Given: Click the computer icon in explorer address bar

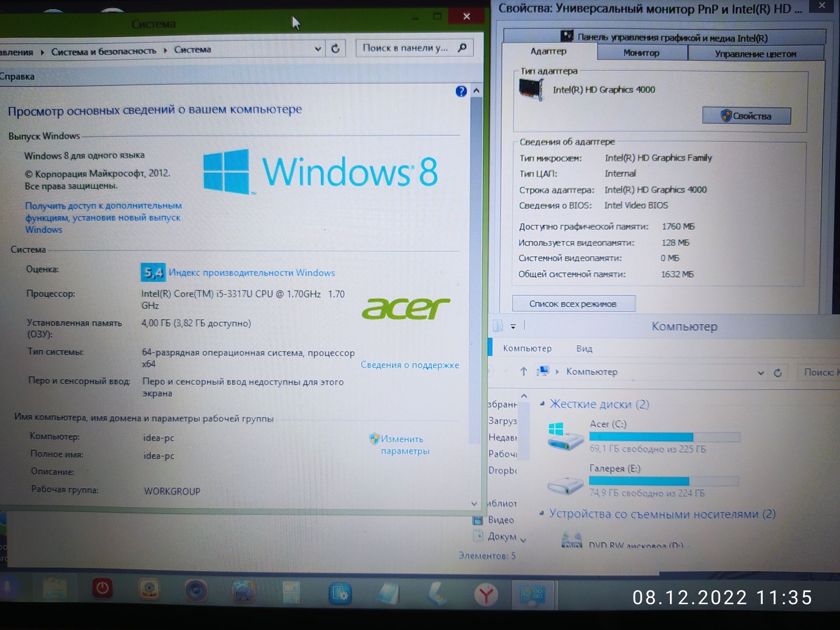Looking at the screenshot, I should click(x=543, y=371).
